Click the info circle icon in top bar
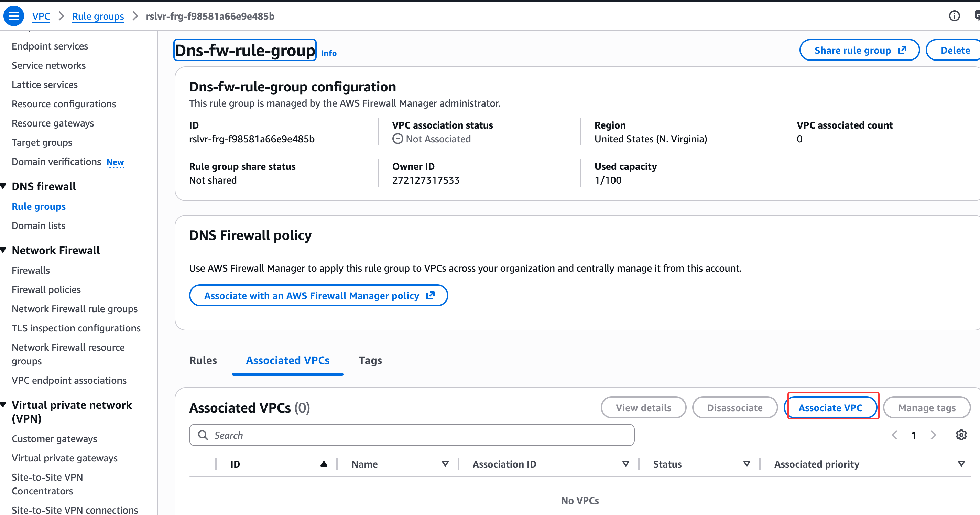Screen dimensions: 980x515 pyautogui.click(x=954, y=16)
